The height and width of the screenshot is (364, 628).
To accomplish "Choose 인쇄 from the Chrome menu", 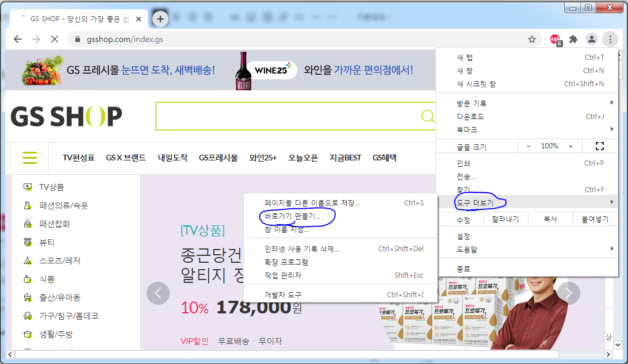I will 527,163.
